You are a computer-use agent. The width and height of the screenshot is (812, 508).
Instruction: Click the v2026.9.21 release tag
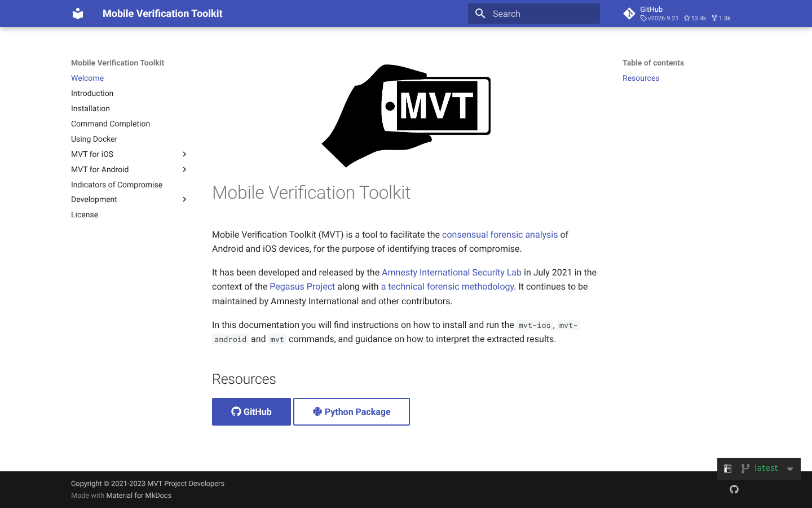click(660, 18)
